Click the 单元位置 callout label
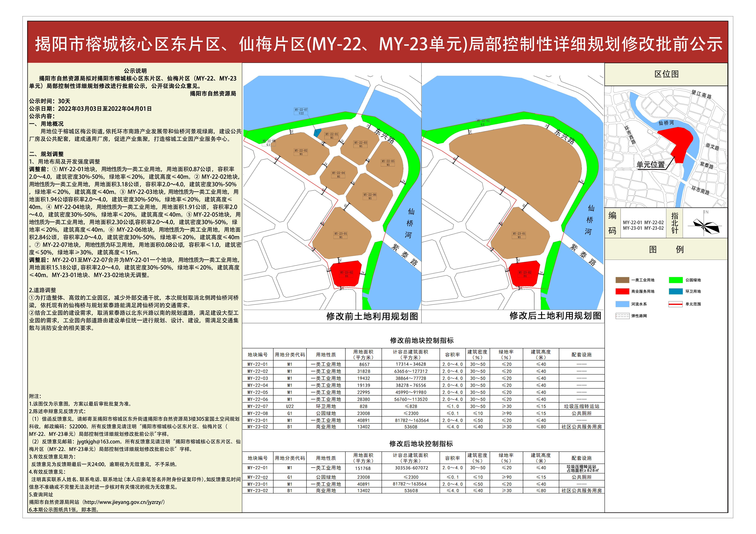This screenshot has height=534, width=756. click(650, 165)
